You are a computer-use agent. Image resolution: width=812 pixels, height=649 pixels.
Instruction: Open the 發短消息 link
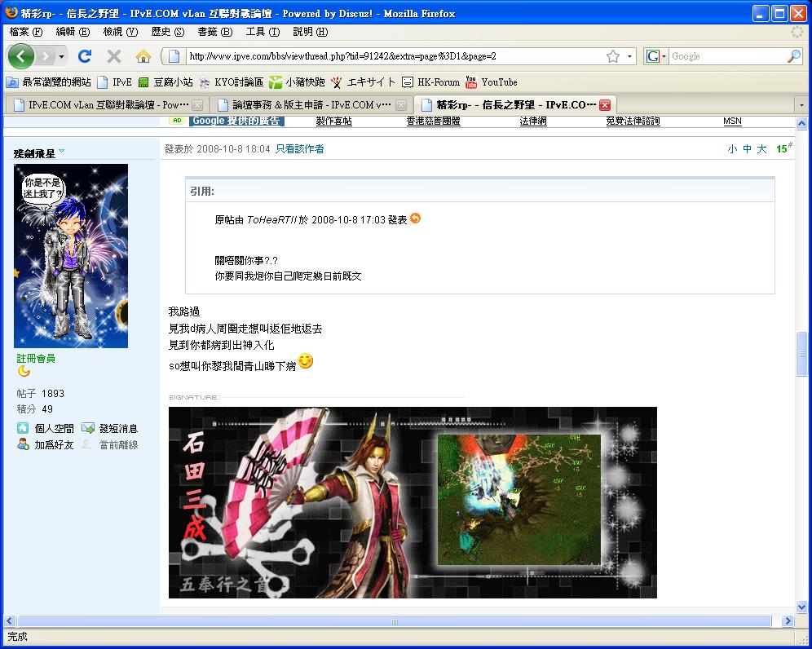coord(118,429)
